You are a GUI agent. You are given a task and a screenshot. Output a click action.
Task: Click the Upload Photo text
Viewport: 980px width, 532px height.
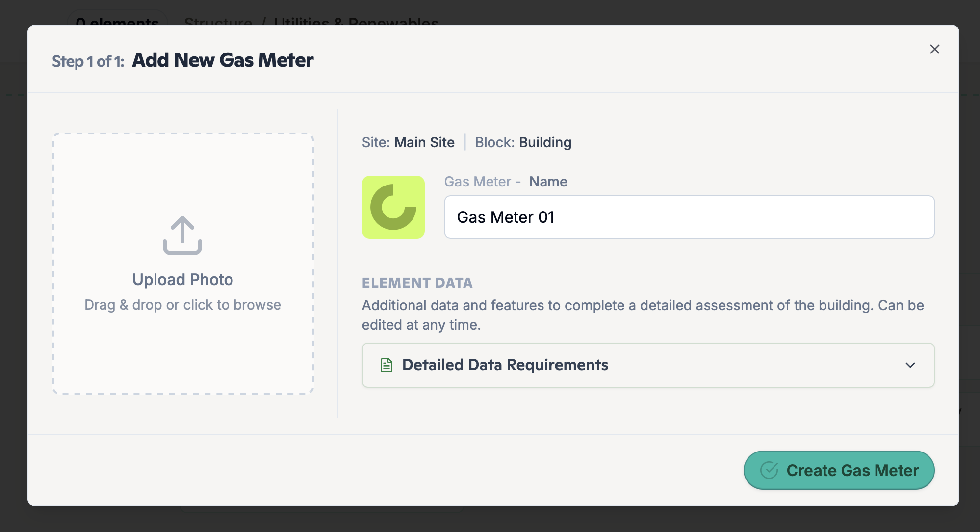pos(182,280)
